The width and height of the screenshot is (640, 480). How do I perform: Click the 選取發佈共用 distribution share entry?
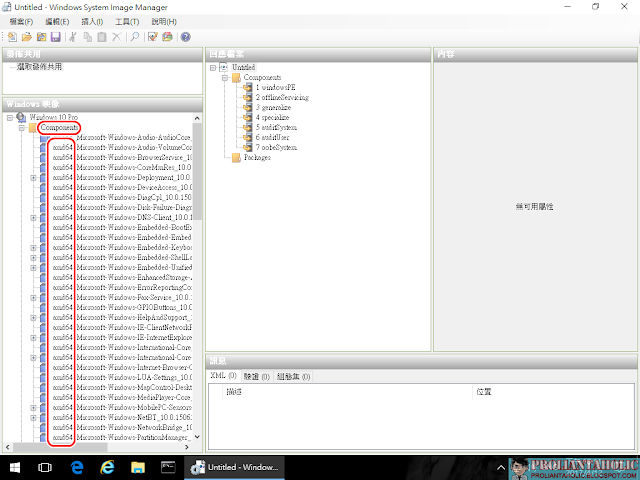[x=39, y=67]
